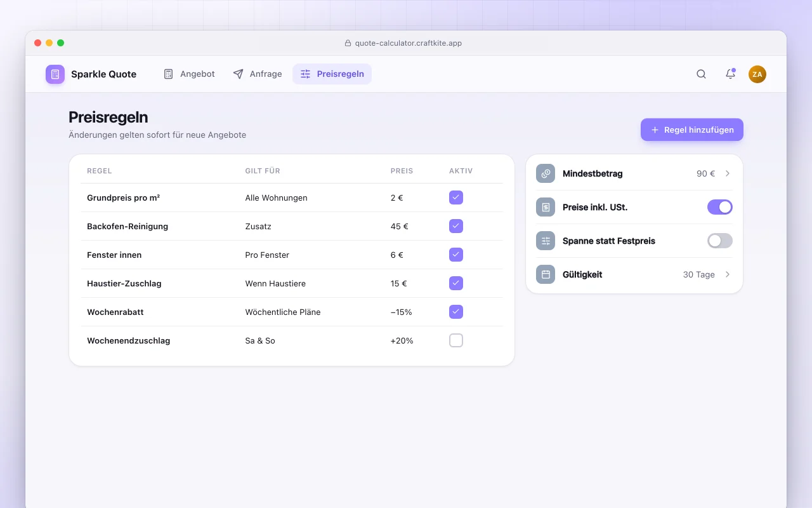
Task: Click the Wenn Haustiere cell
Action: (275, 283)
